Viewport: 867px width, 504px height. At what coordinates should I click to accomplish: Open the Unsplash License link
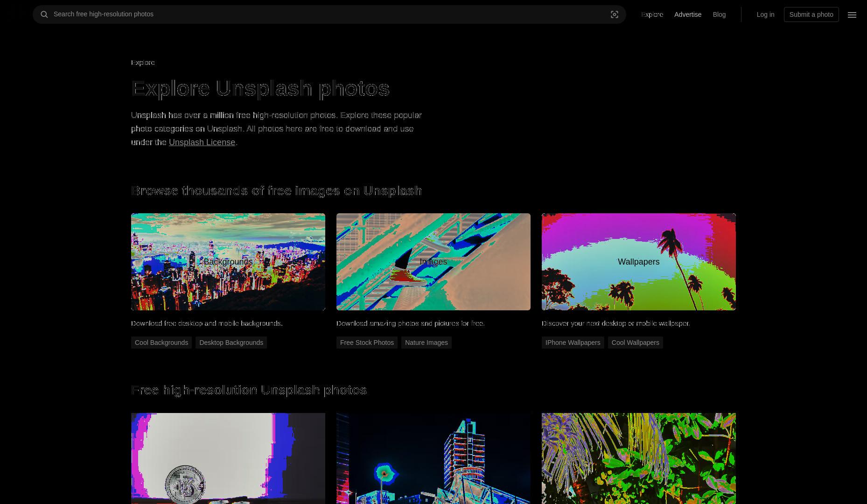point(202,142)
